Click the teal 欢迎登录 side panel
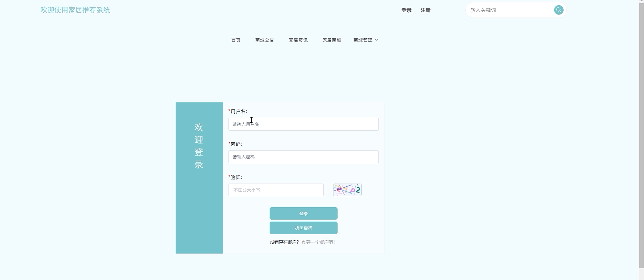This screenshot has height=280, width=644. [199, 178]
